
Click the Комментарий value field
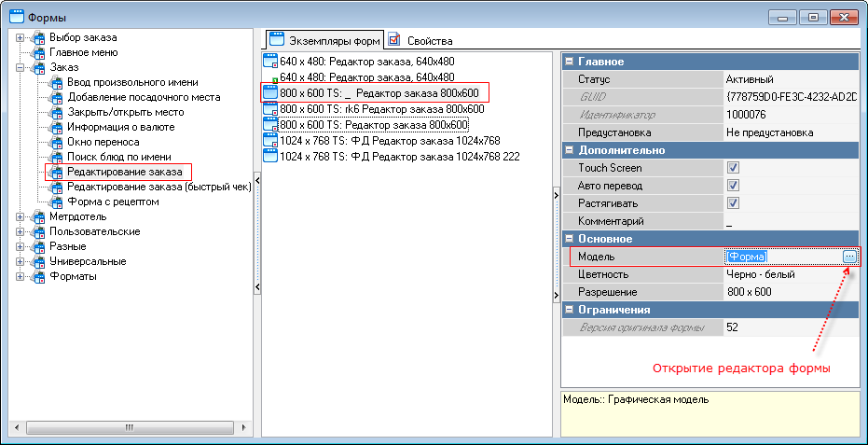[x=791, y=221]
